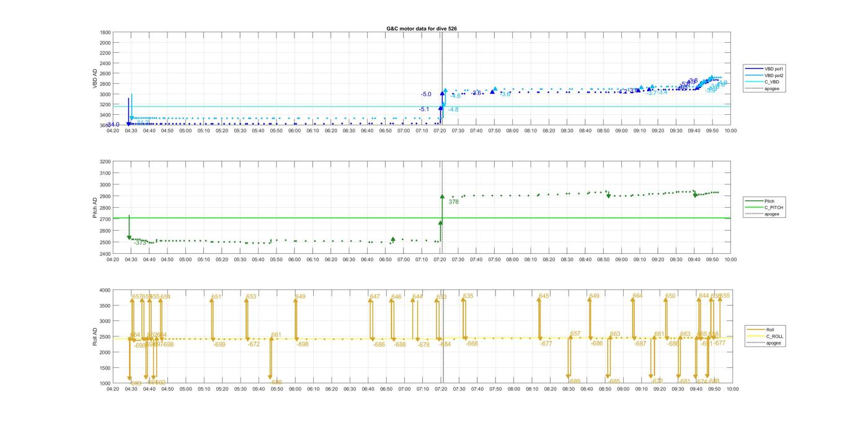The width and height of the screenshot is (868, 430).
Task: Click the '-678' roll annotation
Action: (423, 345)
